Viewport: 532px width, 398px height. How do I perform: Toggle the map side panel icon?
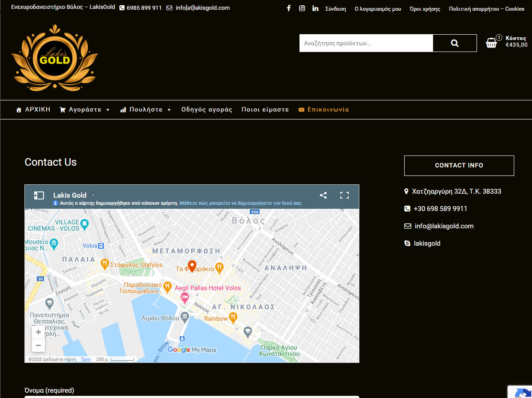(x=39, y=195)
